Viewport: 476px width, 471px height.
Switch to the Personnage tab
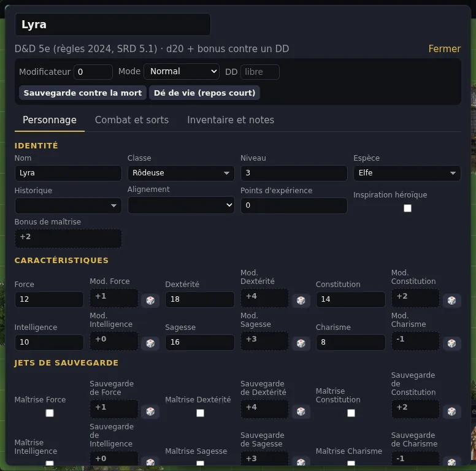[x=50, y=120]
